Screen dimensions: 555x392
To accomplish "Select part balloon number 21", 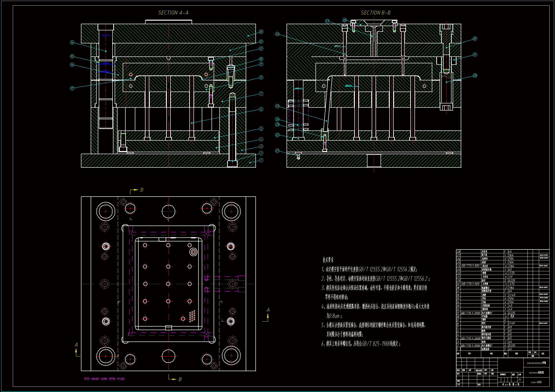I will (x=277, y=151).
